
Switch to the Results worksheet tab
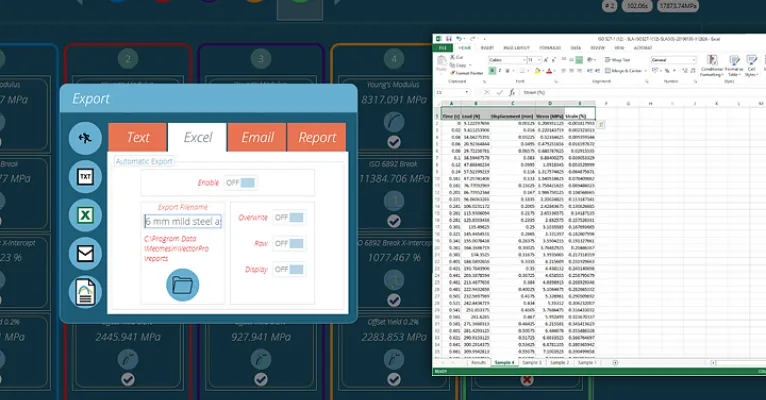coord(481,361)
